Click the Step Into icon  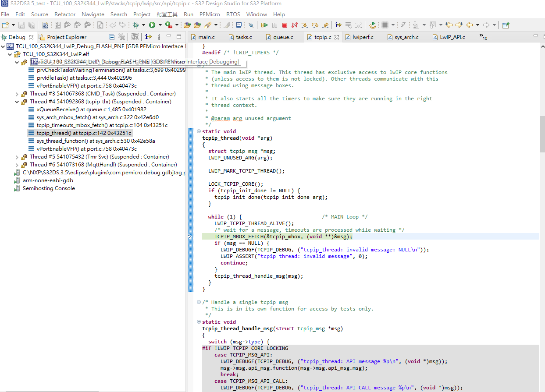pos(304,25)
